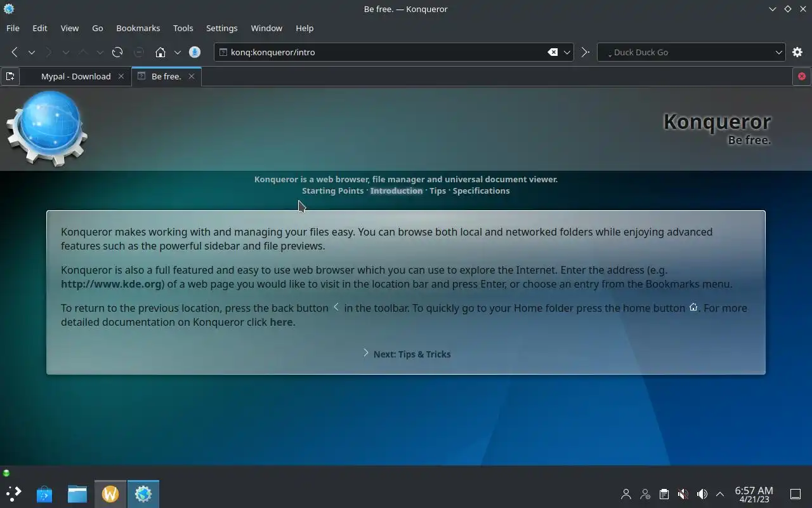This screenshot has width=812, height=508.
Task: Open the file manager from the taskbar
Action: point(77,493)
